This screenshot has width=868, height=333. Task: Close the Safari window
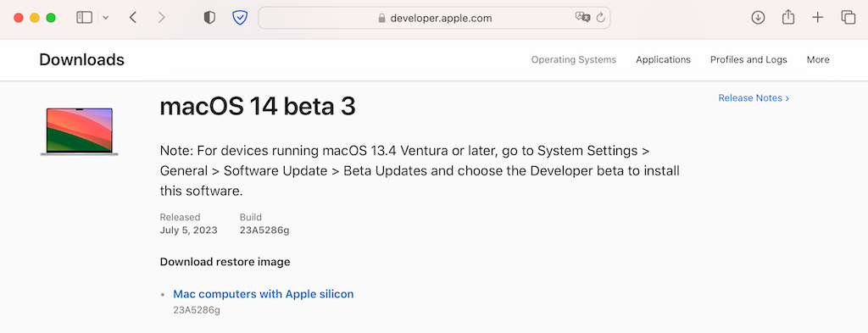(x=19, y=18)
